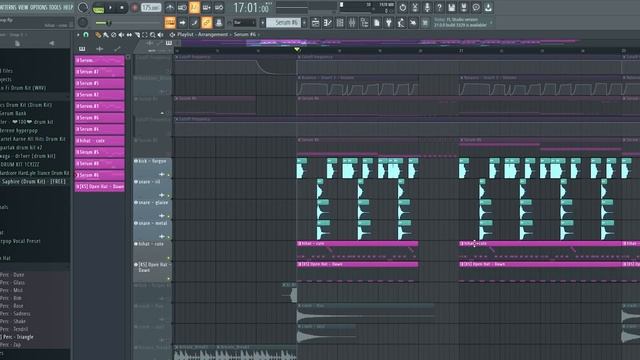Click the Play button in the transport bar
Viewport: 640px width, 360px height.
[111, 8]
